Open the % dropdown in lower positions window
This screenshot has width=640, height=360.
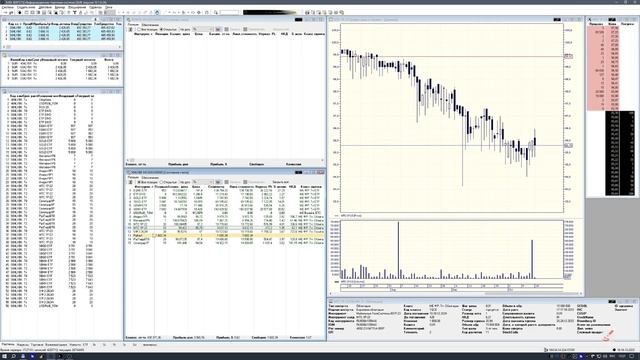point(202,182)
